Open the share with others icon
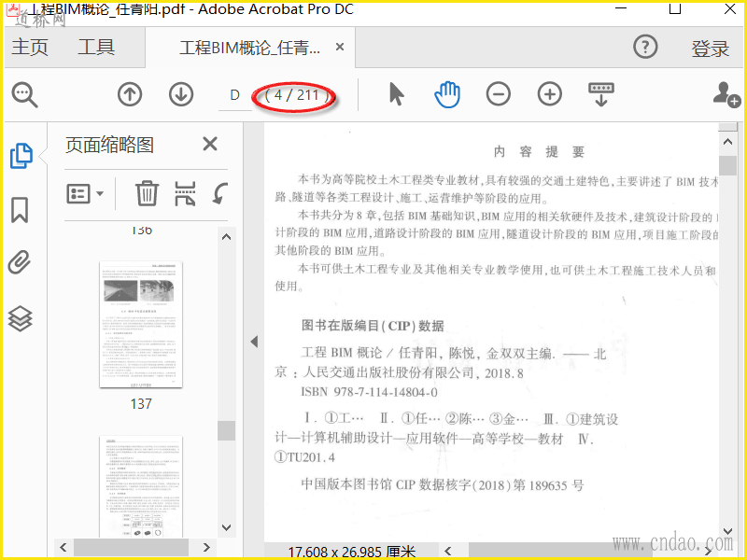747x560 pixels. pos(726,94)
